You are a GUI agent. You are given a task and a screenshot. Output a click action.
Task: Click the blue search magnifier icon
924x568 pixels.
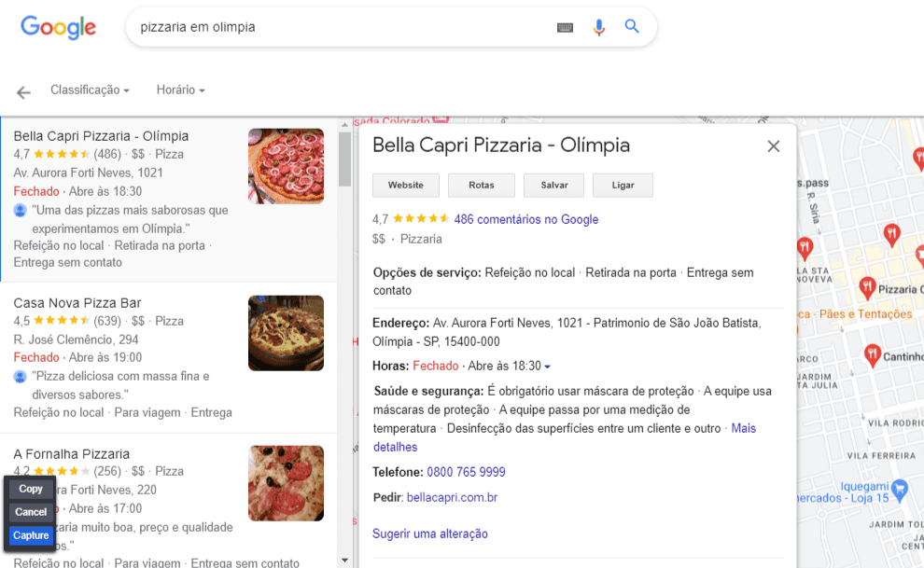coord(632,27)
